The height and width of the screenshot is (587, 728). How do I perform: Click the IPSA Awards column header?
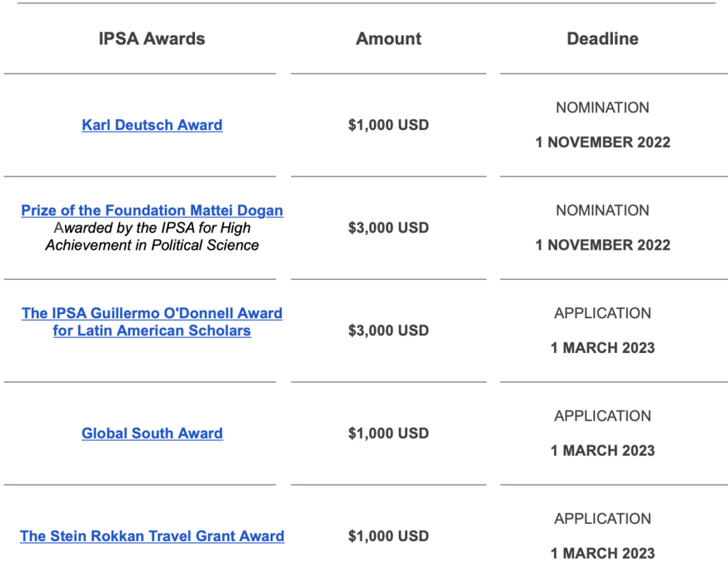152,39
